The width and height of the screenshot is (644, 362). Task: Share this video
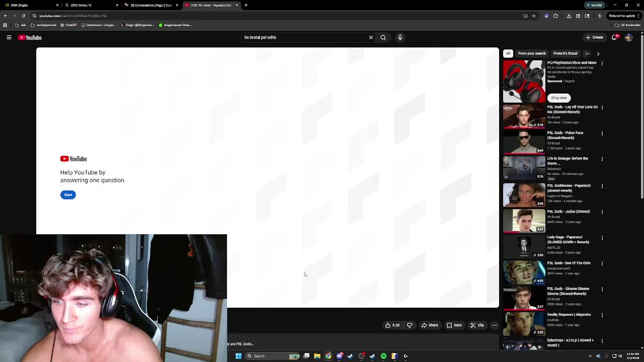(x=430, y=325)
